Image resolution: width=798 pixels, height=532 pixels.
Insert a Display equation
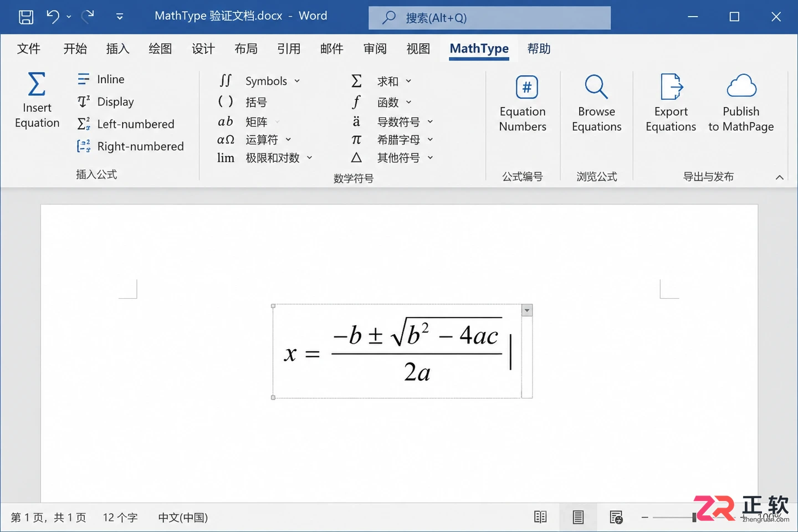coord(106,102)
